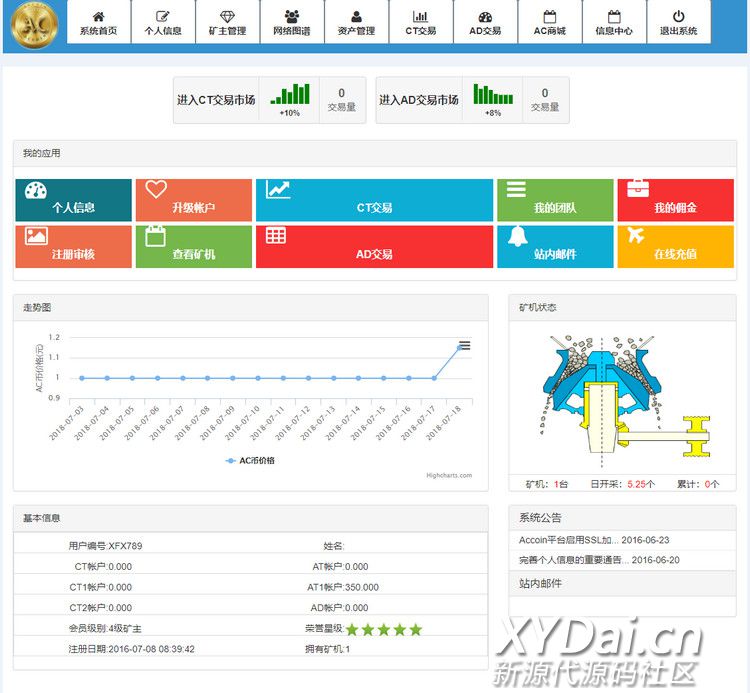Image resolution: width=750 pixels, height=693 pixels.
Task: Click 用户编号:XFX789 text
Action: 105,546
